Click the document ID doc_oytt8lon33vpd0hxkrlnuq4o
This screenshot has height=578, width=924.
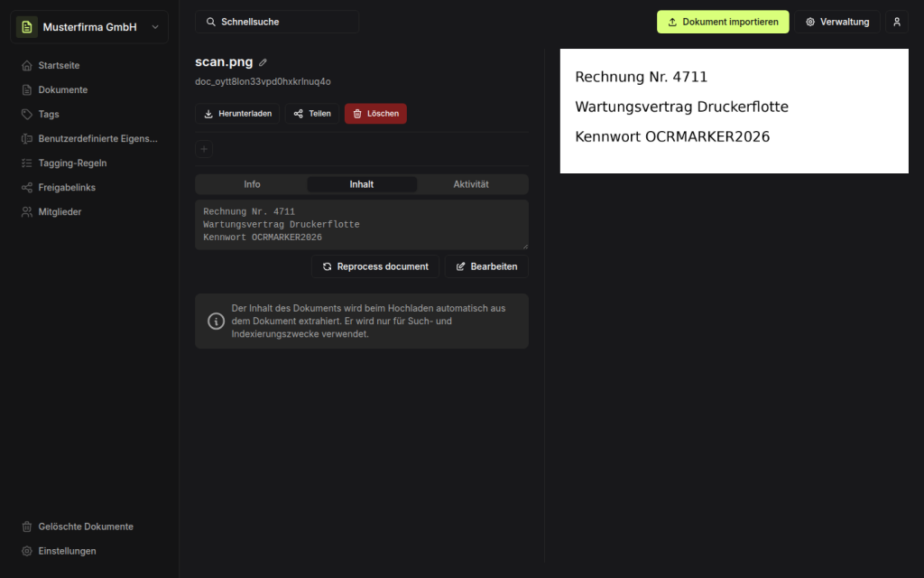pos(263,81)
